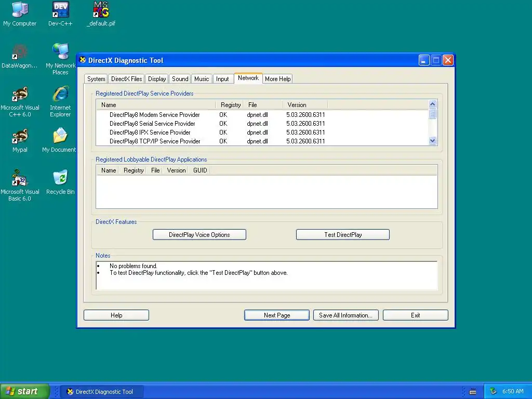Click service providers scrollbar up arrow
This screenshot has width=532, height=399.
(x=432, y=104)
